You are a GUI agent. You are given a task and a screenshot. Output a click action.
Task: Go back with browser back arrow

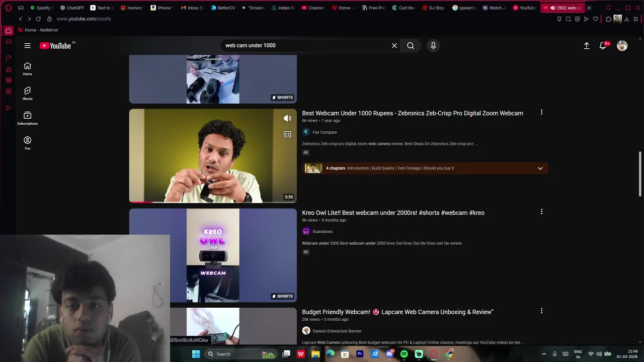pyautogui.click(x=20, y=19)
